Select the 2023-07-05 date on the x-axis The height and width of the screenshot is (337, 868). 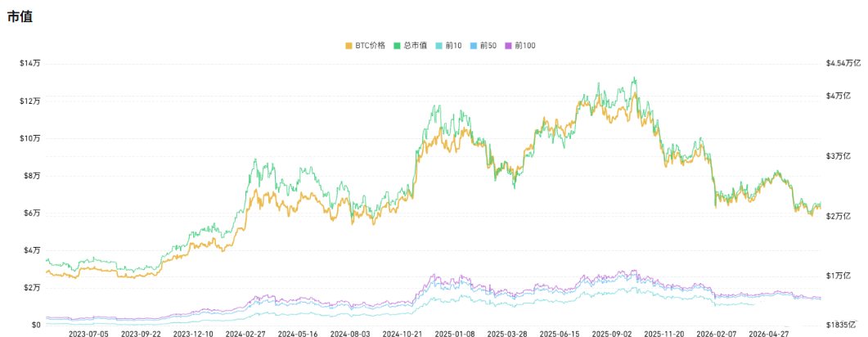(x=88, y=334)
